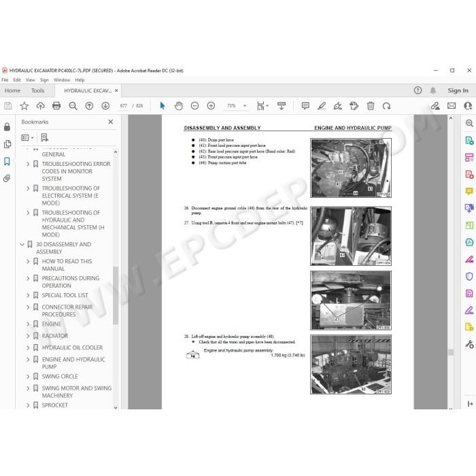Viewport: 476px width, 476px height.
Task: Switch to the Tools tab
Action: [37, 90]
